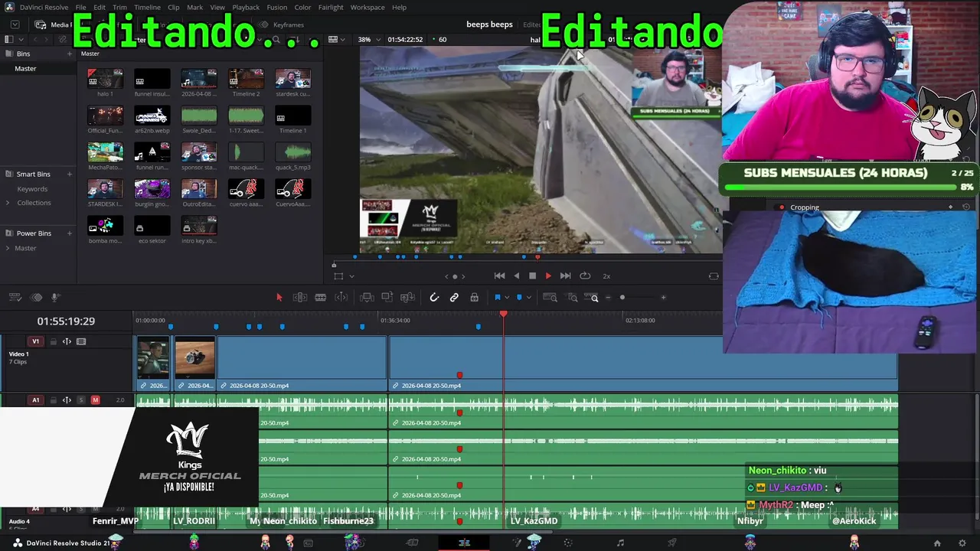Open flag color dropdown arrow
The width and height of the screenshot is (980, 551).
coord(506,298)
